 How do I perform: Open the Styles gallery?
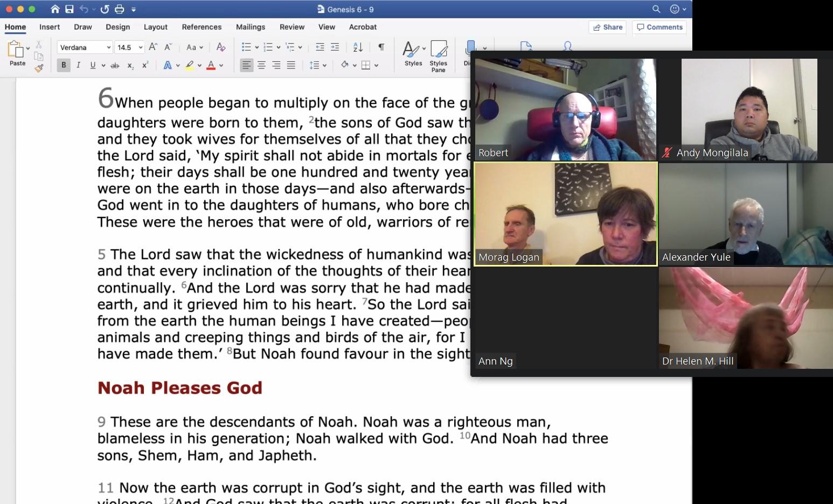(413, 53)
